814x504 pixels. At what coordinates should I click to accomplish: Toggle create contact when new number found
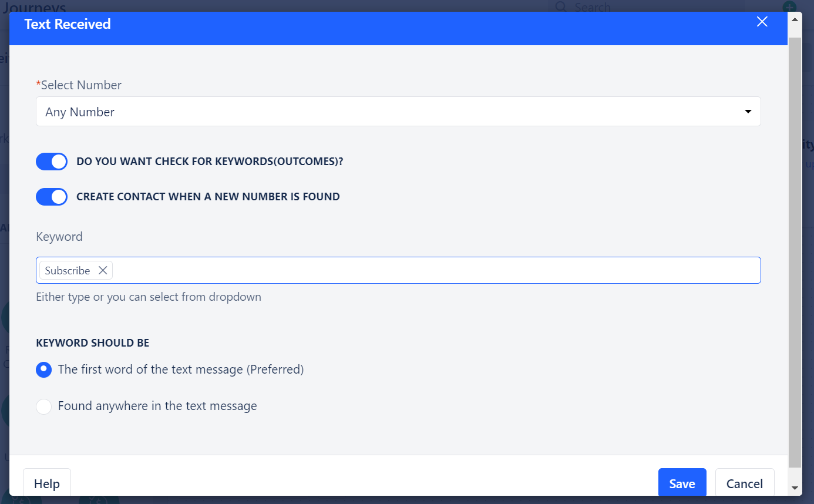point(52,197)
